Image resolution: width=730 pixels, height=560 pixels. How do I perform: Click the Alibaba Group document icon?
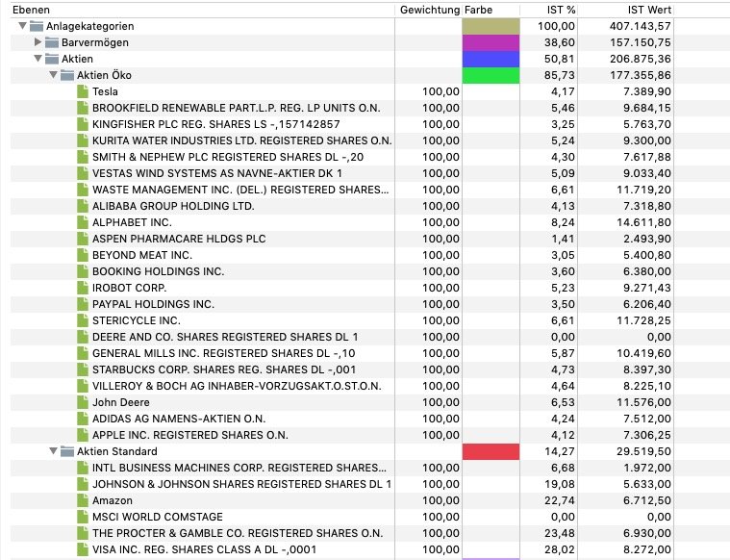83,206
